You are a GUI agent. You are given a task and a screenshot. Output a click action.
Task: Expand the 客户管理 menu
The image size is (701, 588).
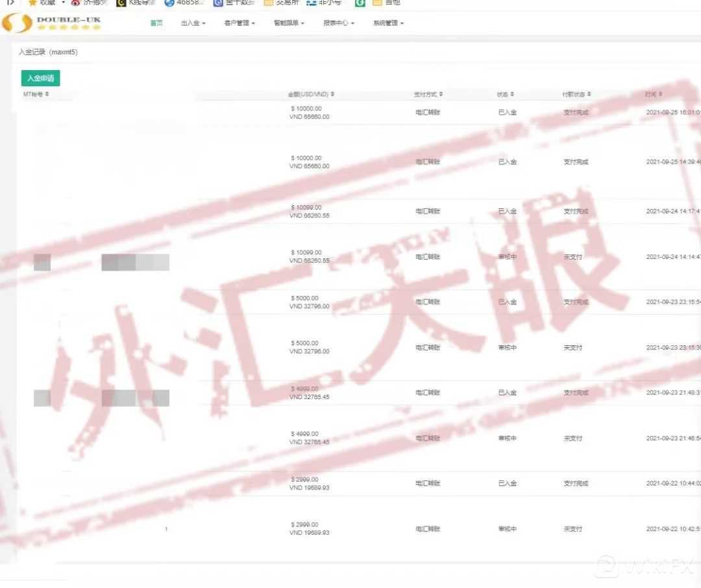240,23
